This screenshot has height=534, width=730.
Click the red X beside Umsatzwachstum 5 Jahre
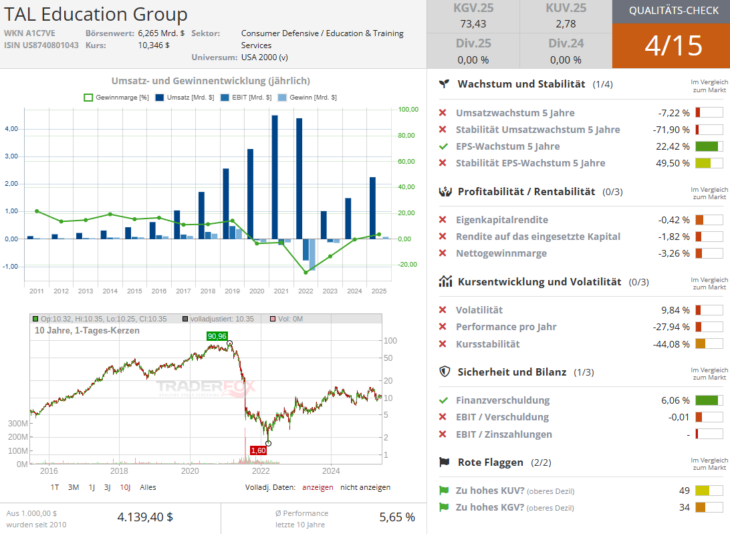[x=443, y=113]
